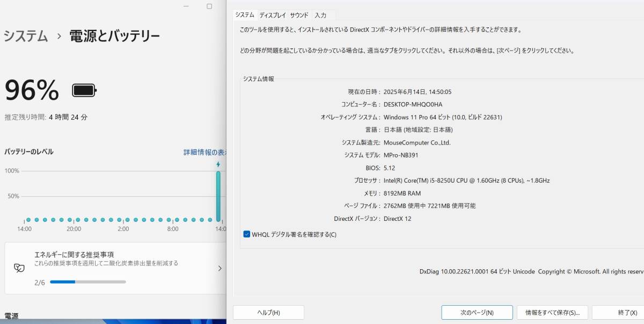Click the leaf icon for energy recommendations
Viewport: 644px width, 324px height.
pyautogui.click(x=19, y=268)
